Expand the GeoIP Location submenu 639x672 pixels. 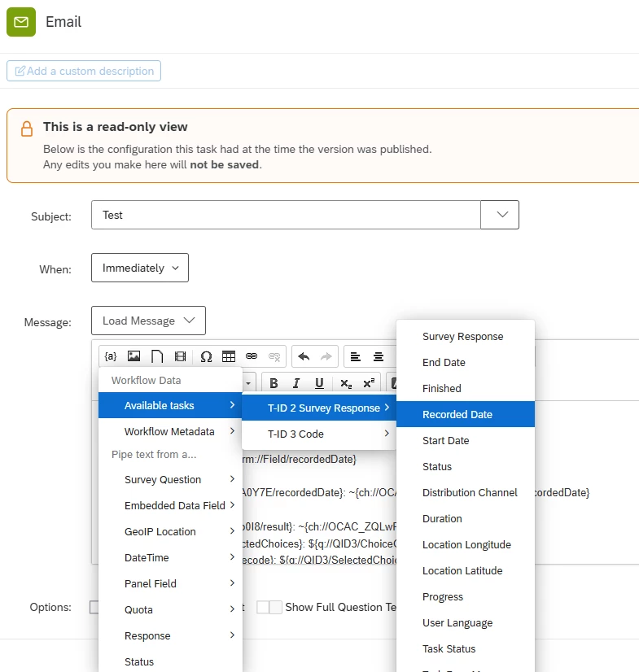(x=170, y=531)
